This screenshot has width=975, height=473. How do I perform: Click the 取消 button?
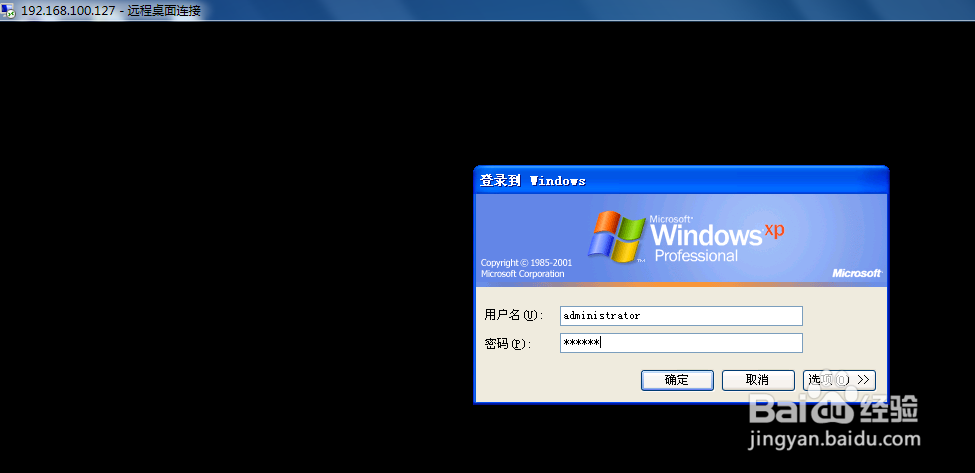[x=758, y=380]
